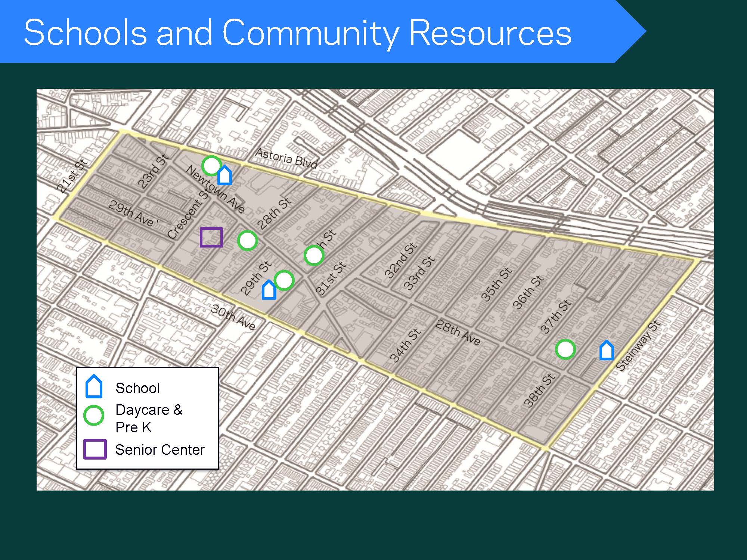Click the school icon near Astoria Blvd
Viewport: 747px width, 560px height.
click(224, 175)
